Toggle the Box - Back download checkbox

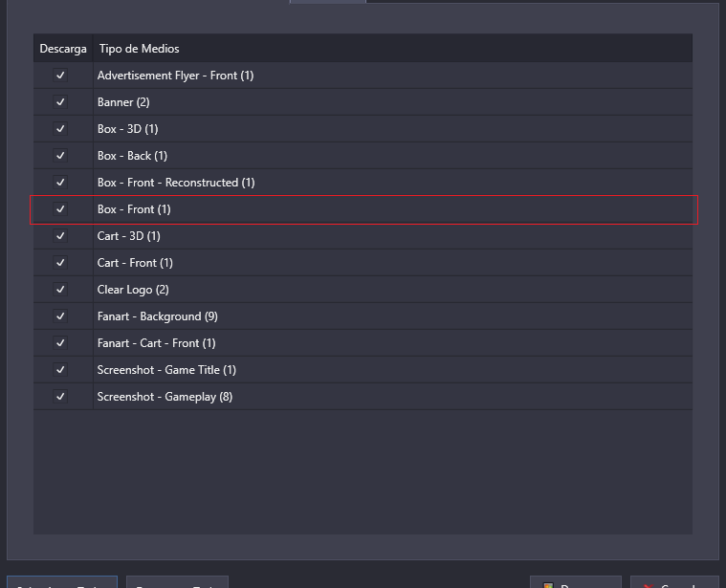pos(60,156)
